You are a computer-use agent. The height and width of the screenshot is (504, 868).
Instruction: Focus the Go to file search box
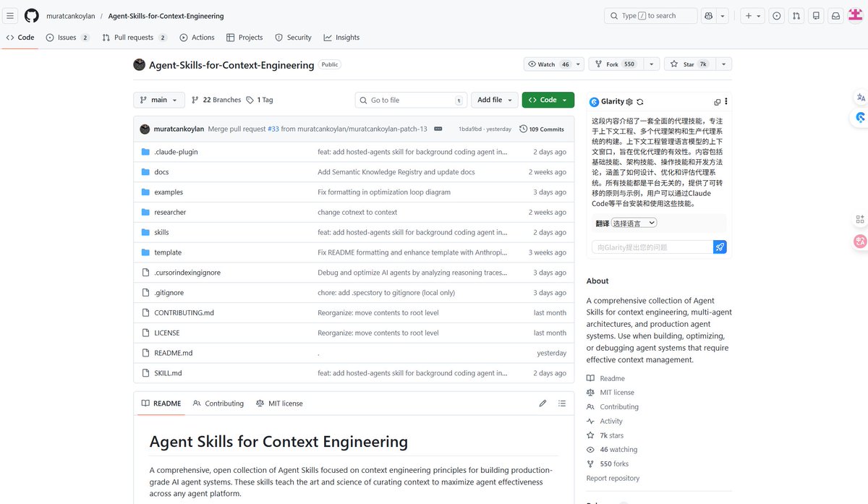(410, 100)
